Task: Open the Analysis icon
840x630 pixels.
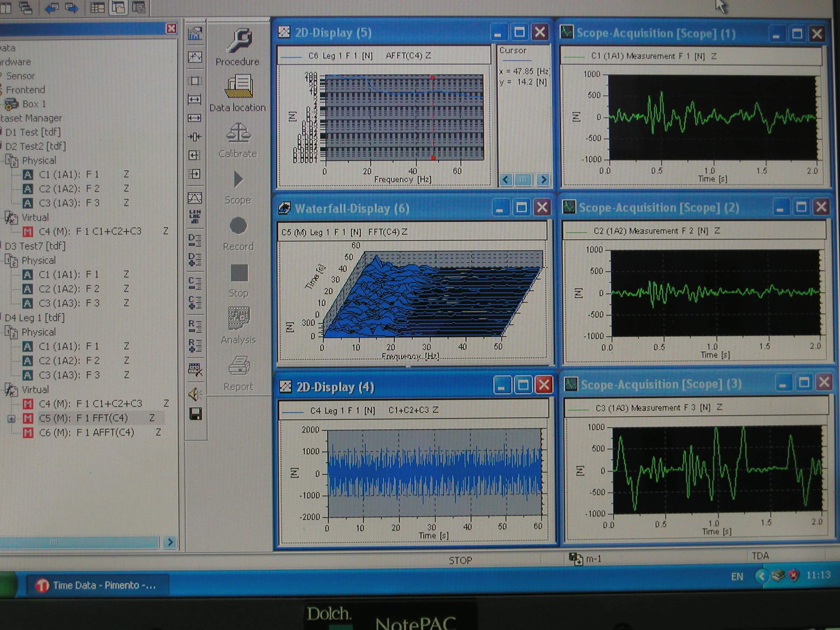Action: [x=239, y=318]
